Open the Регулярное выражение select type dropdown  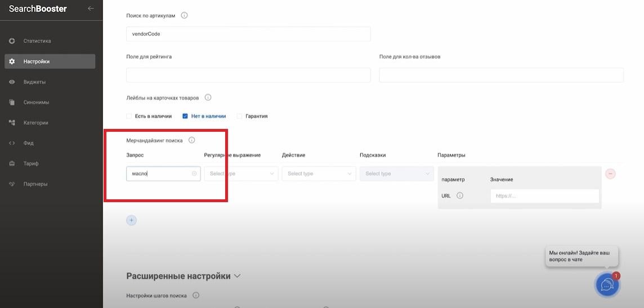tap(241, 173)
